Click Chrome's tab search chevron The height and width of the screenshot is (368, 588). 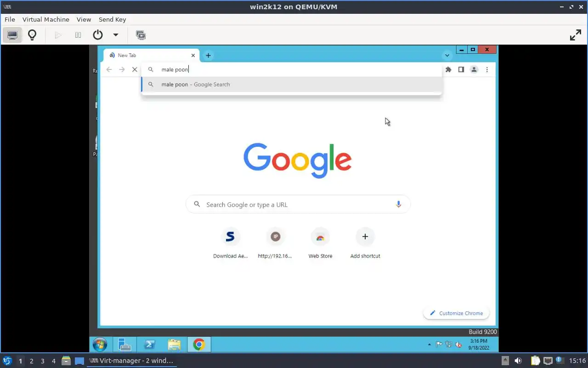coord(447,55)
